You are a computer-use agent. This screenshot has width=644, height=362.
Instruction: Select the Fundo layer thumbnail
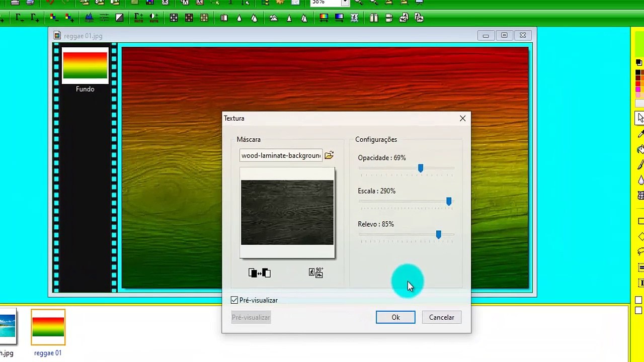85,66
